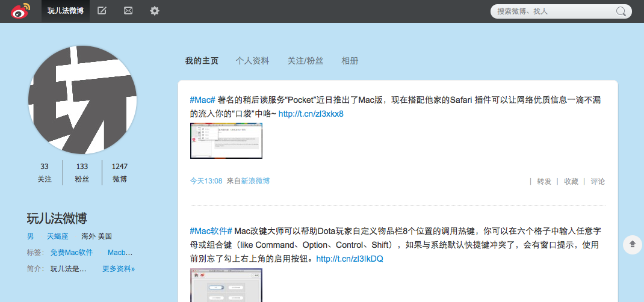This screenshot has height=302, width=644.
Task: Click the 更多资料» link
Action: tap(119, 269)
